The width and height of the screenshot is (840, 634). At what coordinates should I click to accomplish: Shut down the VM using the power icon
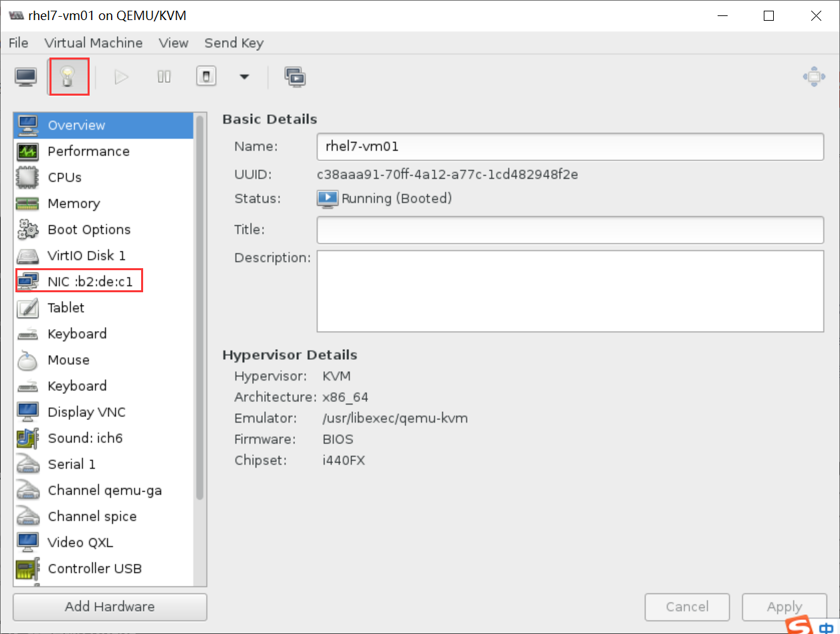(x=206, y=76)
